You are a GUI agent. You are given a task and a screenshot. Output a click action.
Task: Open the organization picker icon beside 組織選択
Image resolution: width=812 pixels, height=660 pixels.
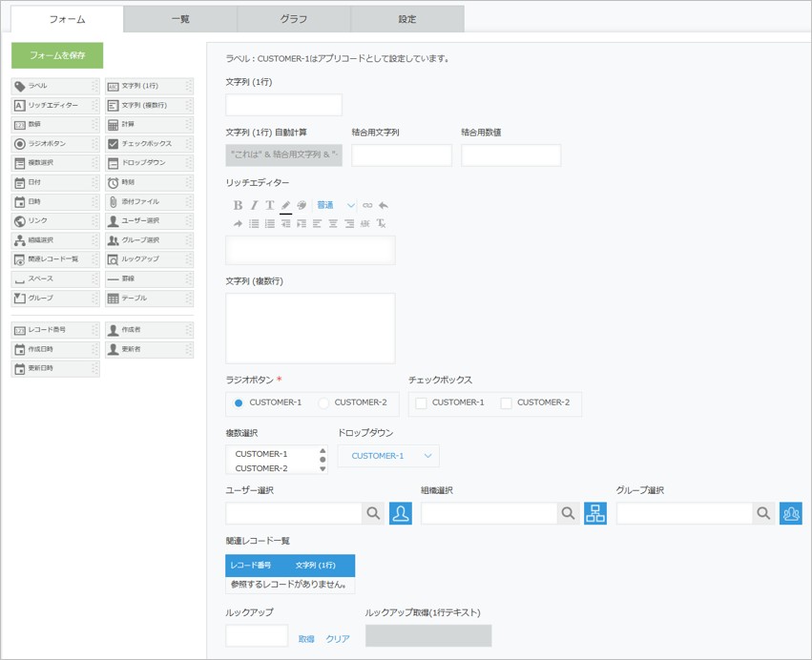(x=594, y=513)
